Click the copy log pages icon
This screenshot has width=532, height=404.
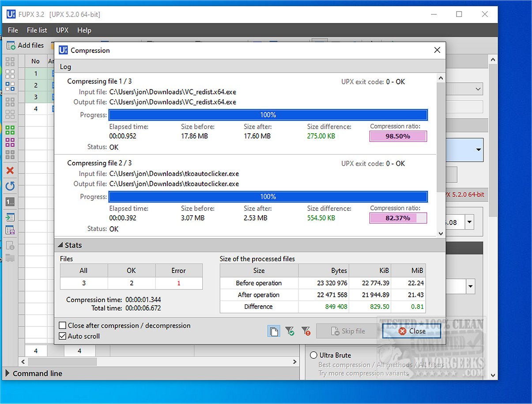[x=274, y=331]
